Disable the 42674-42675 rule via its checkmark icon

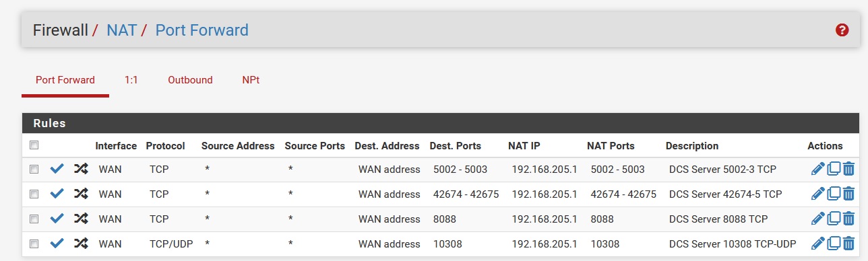[57, 194]
